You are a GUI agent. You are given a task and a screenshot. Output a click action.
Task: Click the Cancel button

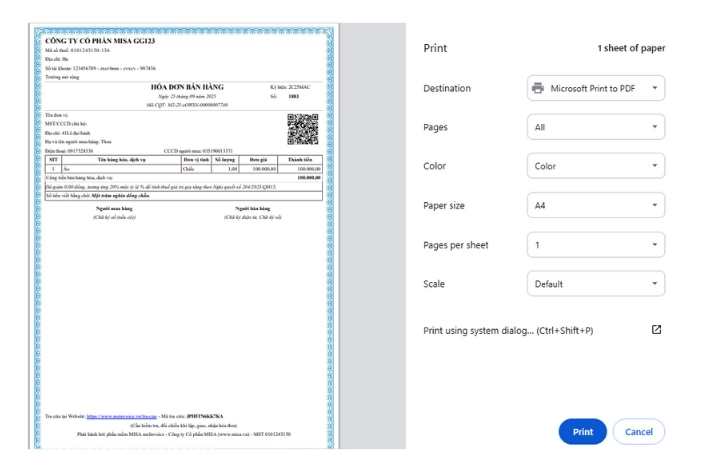click(639, 432)
